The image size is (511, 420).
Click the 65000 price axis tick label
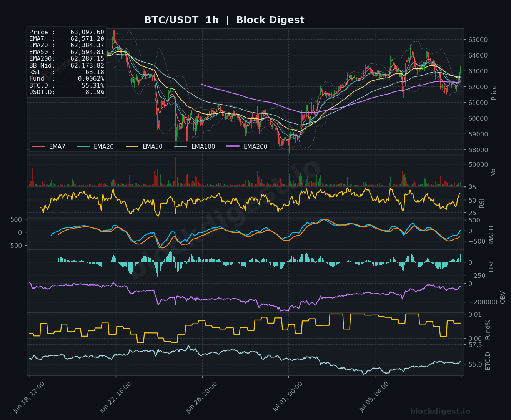pyautogui.click(x=478, y=40)
